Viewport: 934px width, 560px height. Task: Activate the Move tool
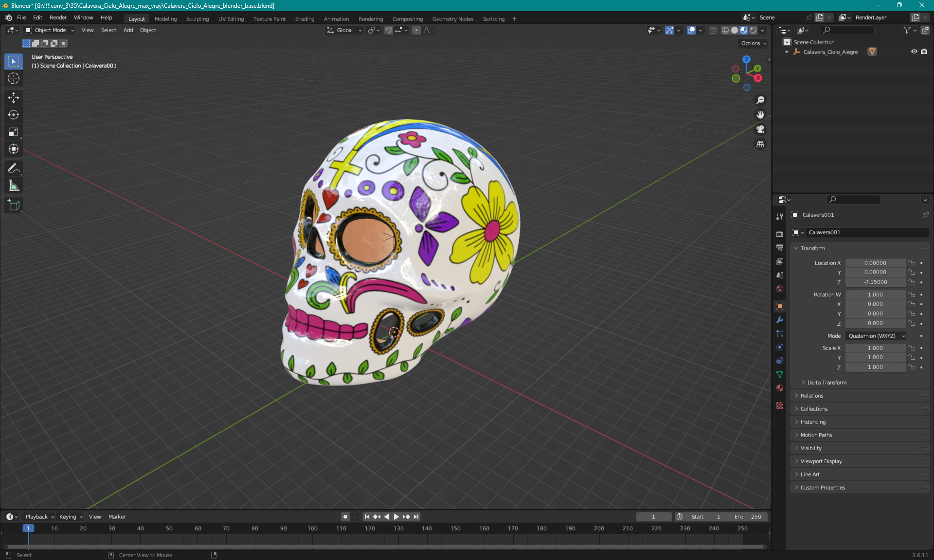coord(14,98)
